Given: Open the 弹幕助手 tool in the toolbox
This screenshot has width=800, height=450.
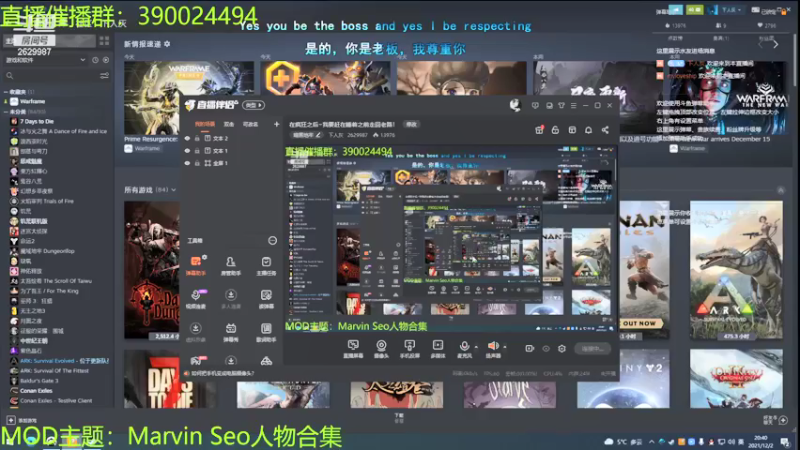Looking at the screenshot, I should pos(195,265).
